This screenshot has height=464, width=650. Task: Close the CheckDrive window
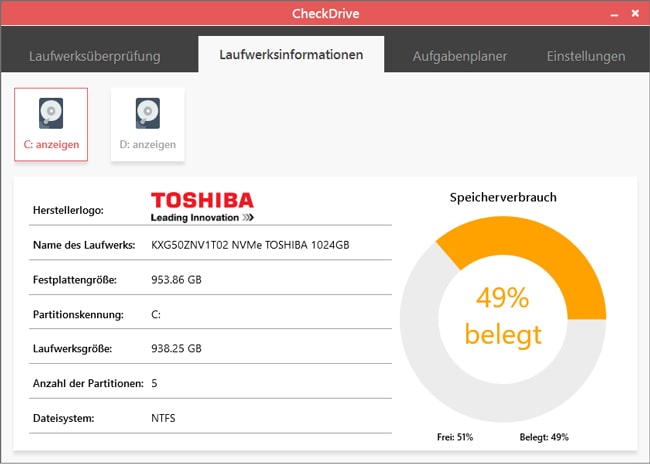click(x=633, y=14)
